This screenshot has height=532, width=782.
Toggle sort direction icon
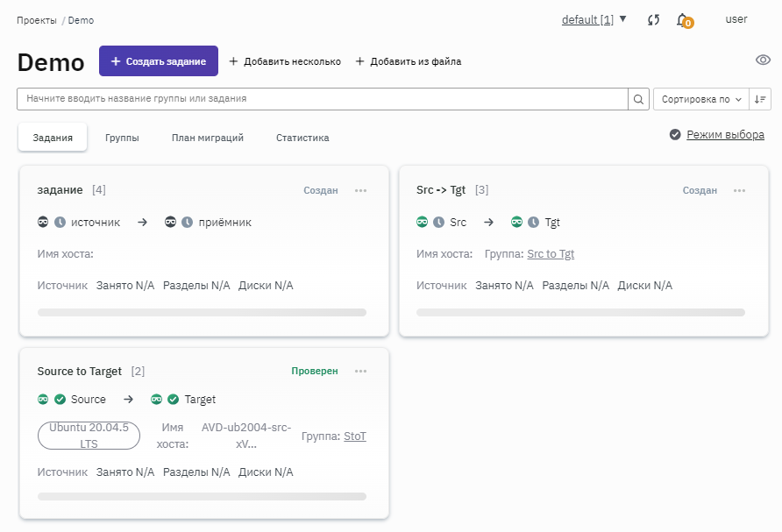point(760,99)
